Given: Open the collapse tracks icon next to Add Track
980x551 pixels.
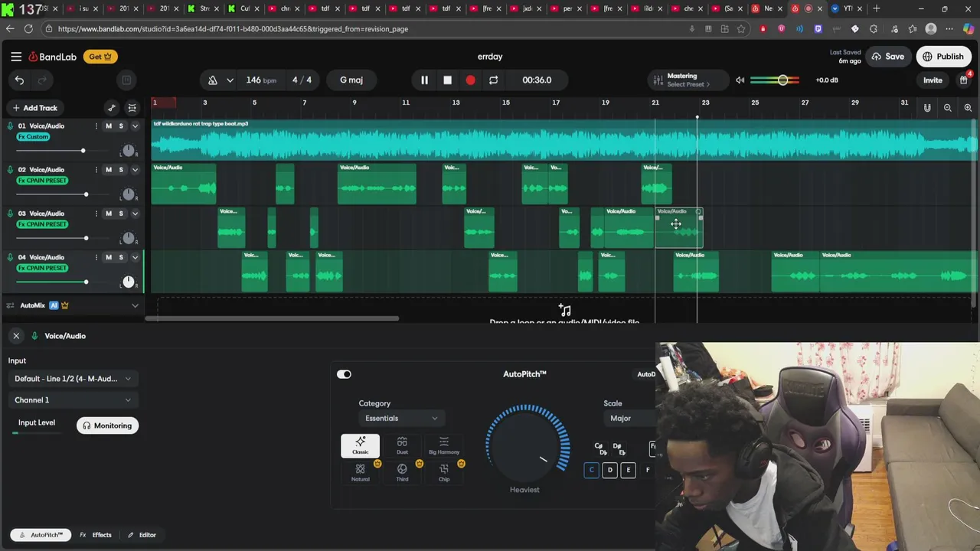Looking at the screenshot, I should 132,108.
